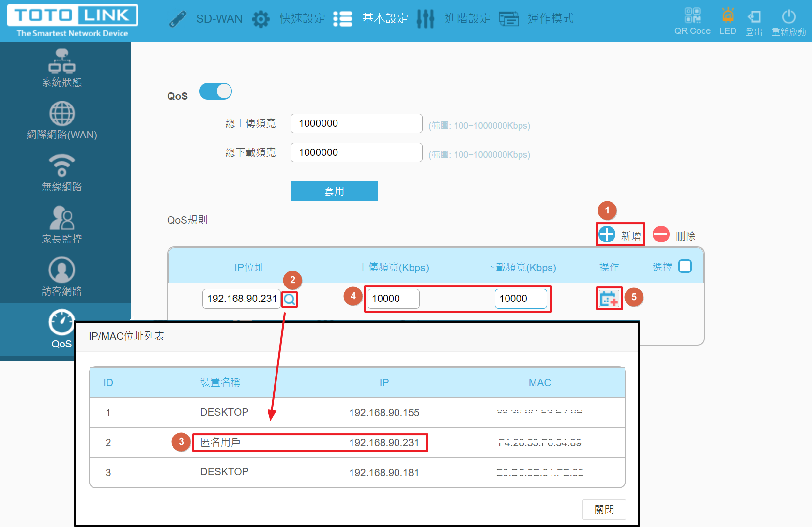Click the logout icon
Image resolution: width=812 pixels, height=527 pixels.
pyautogui.click(x=754, y=16)
